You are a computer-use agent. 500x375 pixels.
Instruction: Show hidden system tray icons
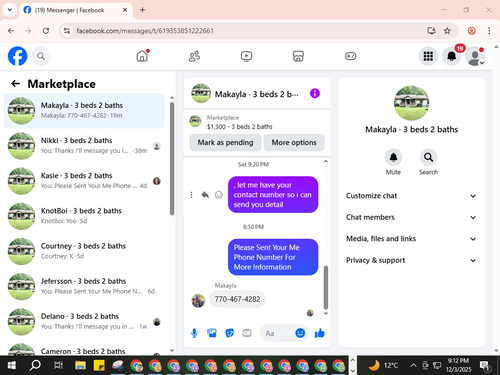[413, 366]
